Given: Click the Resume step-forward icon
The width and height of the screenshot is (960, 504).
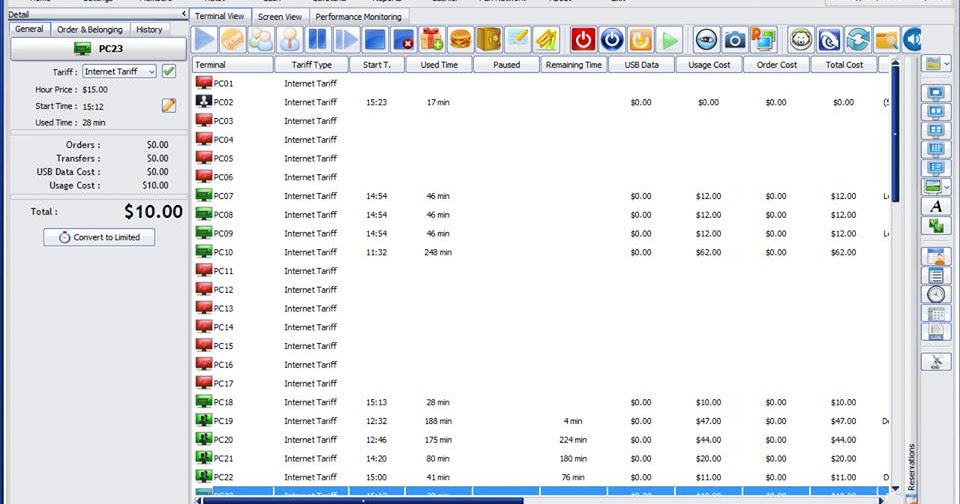Looking at the screenshot, I should pyautogui.click(x=346, y=40).
